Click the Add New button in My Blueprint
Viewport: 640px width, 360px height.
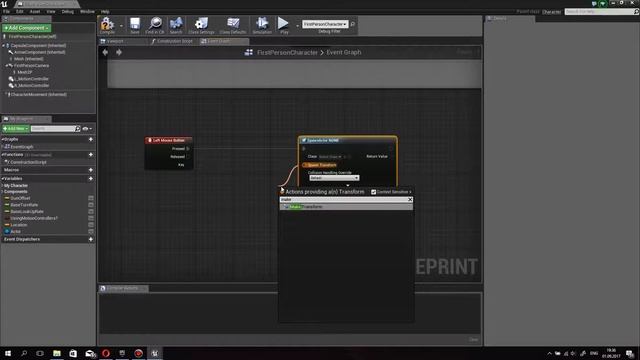click(16, 129)
